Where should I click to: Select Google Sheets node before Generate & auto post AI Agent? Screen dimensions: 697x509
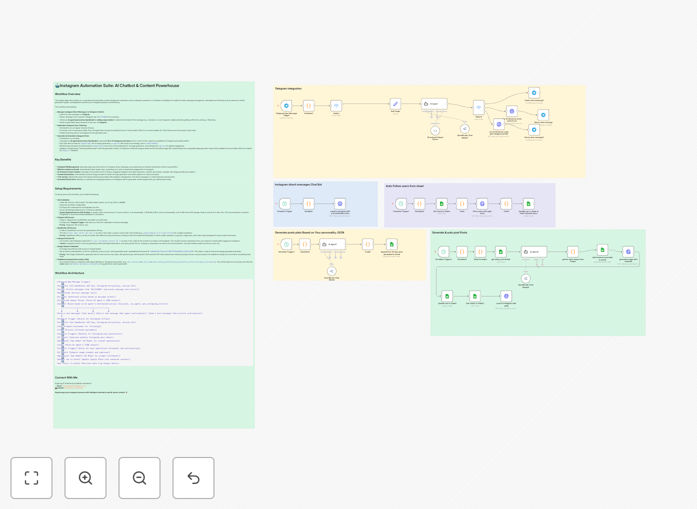tap(501, 252)
